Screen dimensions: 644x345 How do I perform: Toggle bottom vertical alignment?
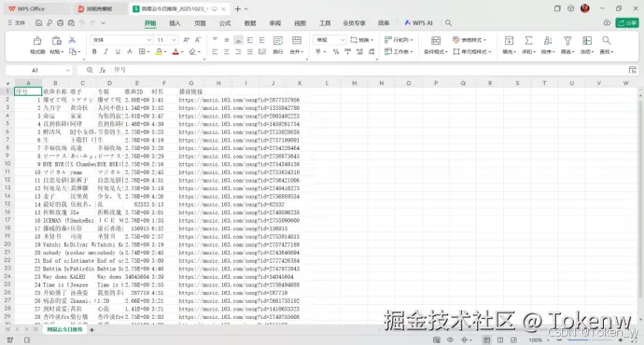[238, 40]
